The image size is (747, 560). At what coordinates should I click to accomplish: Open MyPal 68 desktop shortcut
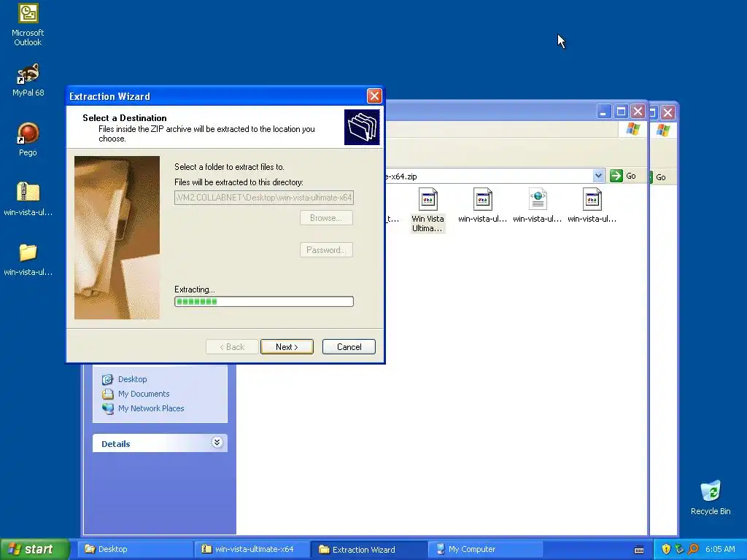[28, 79]
